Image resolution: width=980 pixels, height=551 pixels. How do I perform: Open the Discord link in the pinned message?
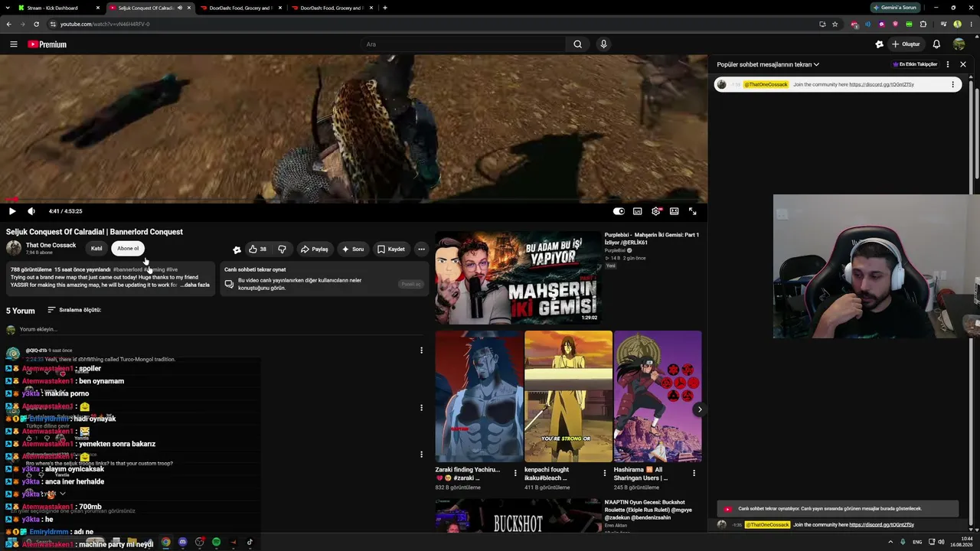click(x=881, y=84)
